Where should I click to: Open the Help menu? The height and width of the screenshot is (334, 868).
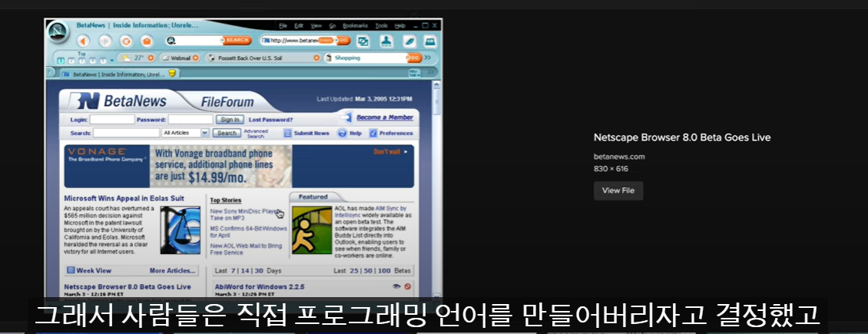[x=399, y=26]
